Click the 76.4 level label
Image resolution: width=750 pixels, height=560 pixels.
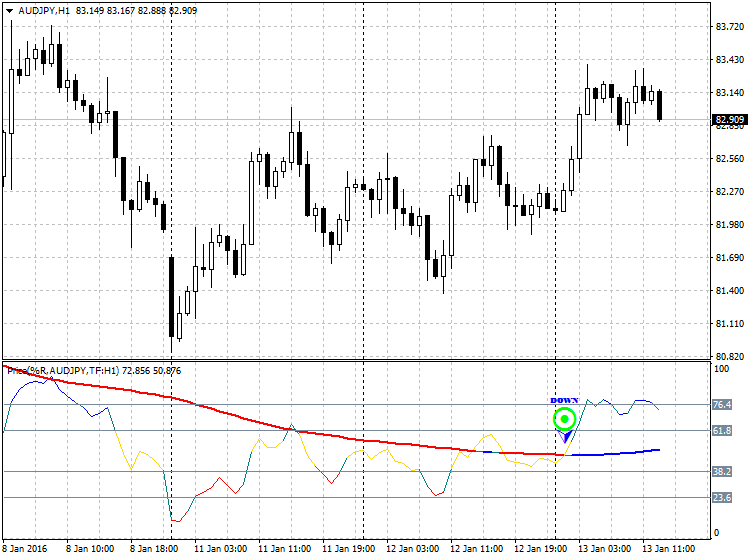point(722,405)
